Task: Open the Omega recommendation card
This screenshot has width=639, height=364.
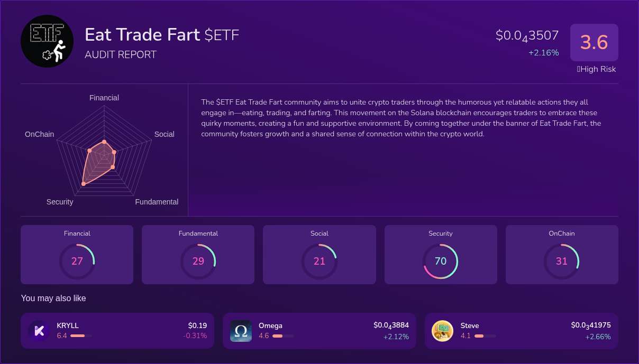Action: pyautogui.click(x=319, y=331)
